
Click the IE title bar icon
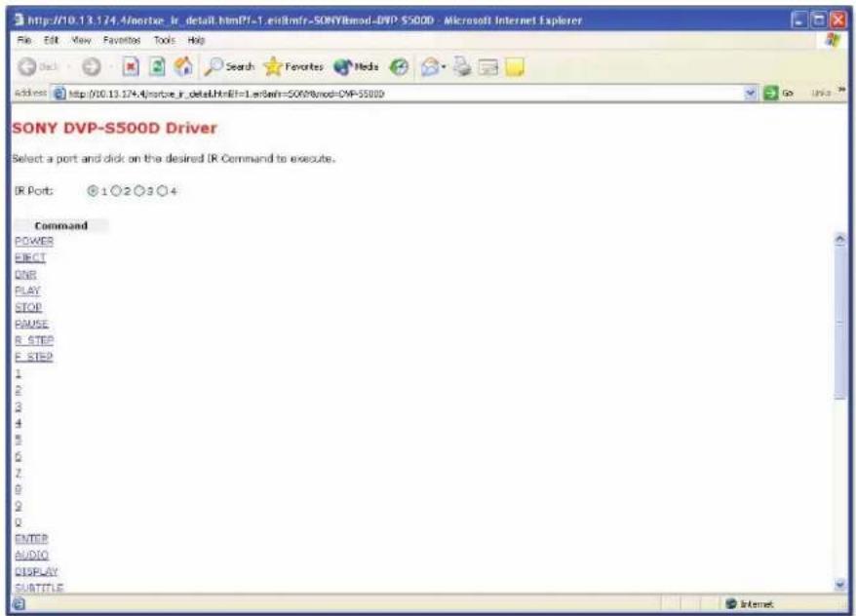pos(19,20)
